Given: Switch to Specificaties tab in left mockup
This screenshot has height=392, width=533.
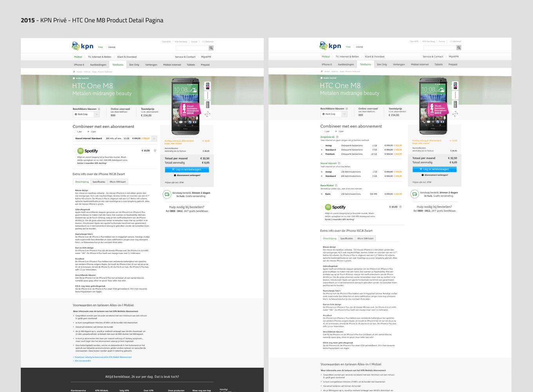Looking at the screenshot, I should coord(99,182).
